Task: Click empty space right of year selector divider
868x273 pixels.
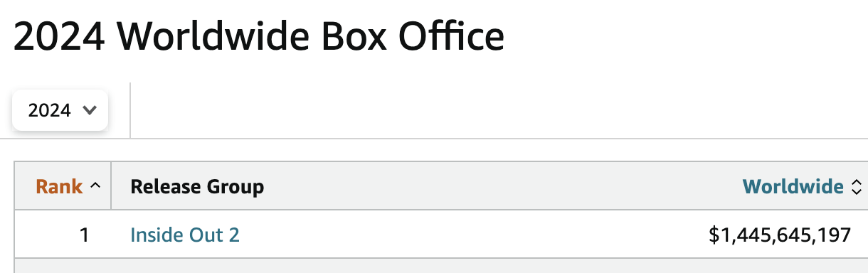Action: (498, 110)
